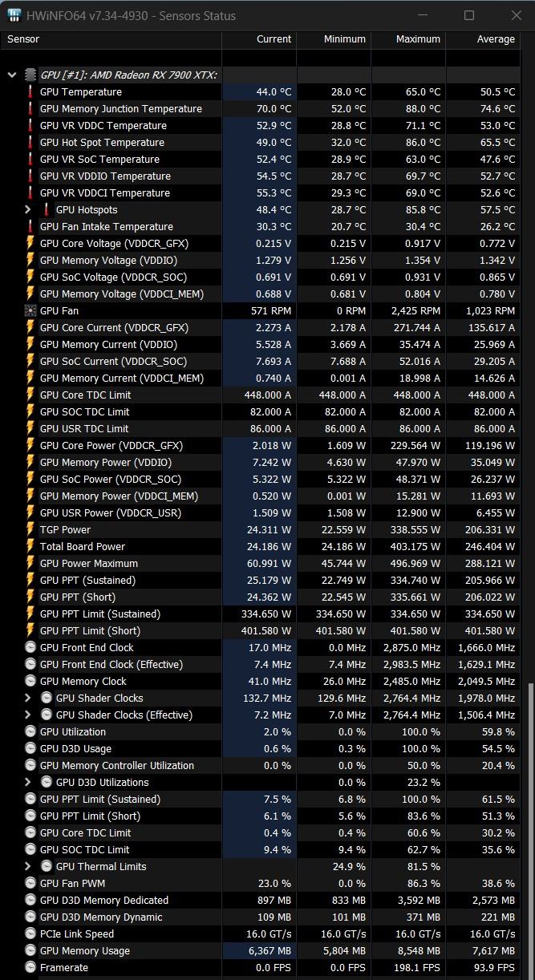Click the GPU chip icon beside AMD Radeon RX 7900 XTX
The width and height of the screenshot is (535, 980).
(x=30, y=75)
